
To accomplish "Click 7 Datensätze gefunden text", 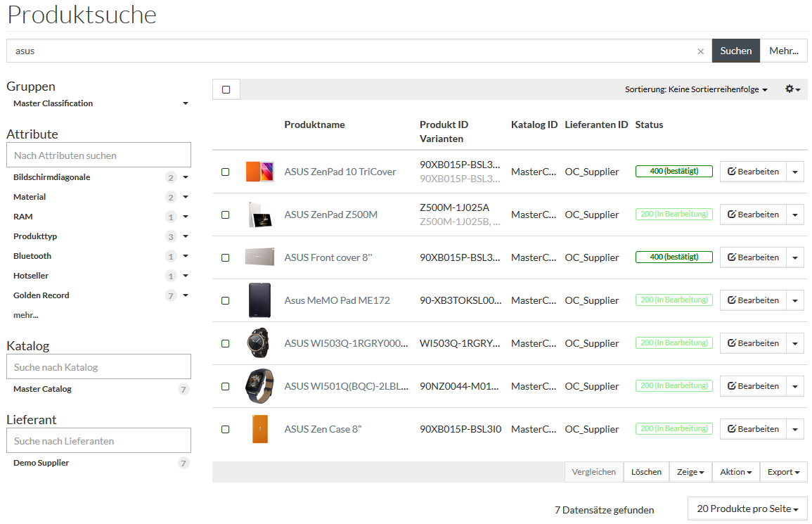I will click(605, 510).
